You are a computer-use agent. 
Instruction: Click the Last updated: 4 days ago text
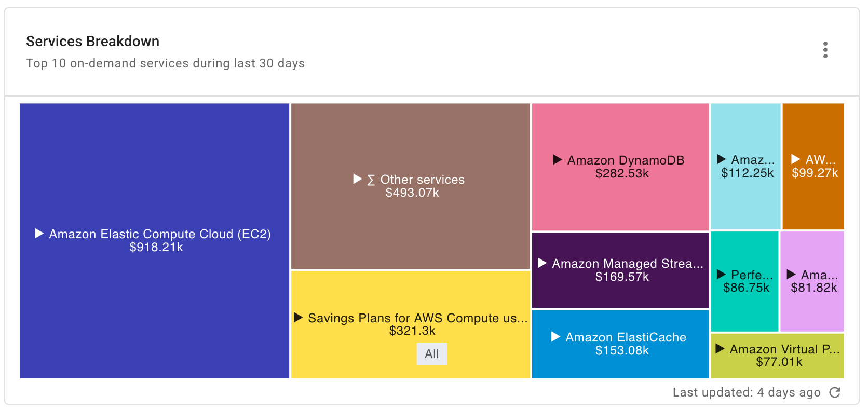746,392
